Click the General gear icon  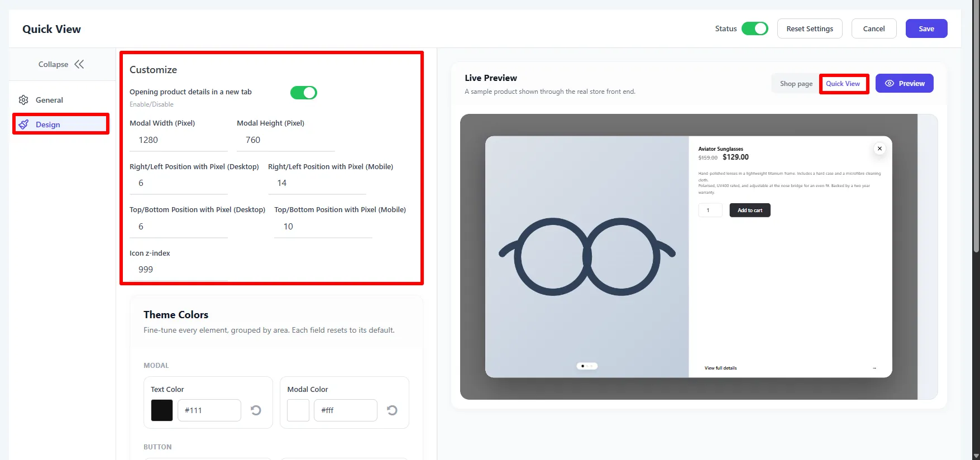23,100
